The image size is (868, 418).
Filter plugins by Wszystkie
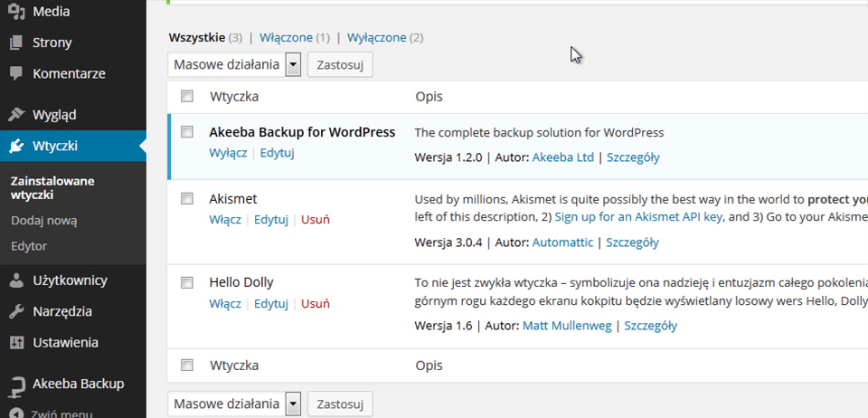click(x=197, y=38)
